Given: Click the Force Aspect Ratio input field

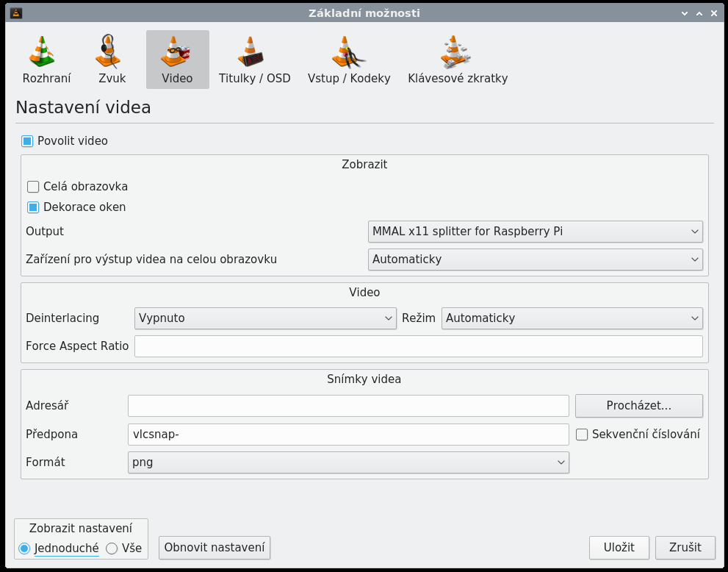Looking at the screenshot, I should (x=419, y=346).
